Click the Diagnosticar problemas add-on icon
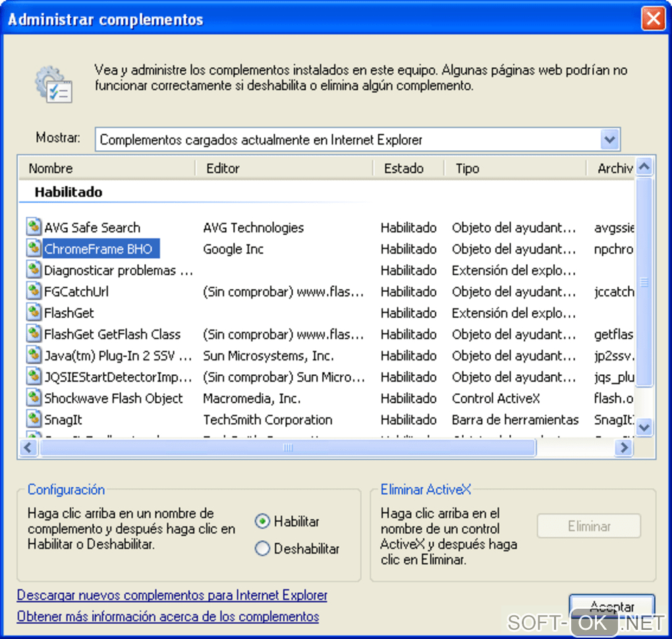This screenshot has width=672, height=639. coord(34,270)
